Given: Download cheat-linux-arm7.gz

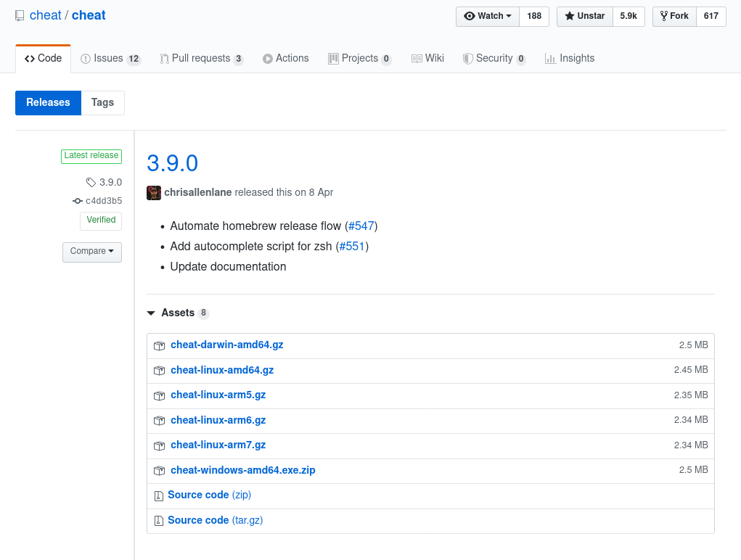Looking at the screenshot, I should point(218,445).
